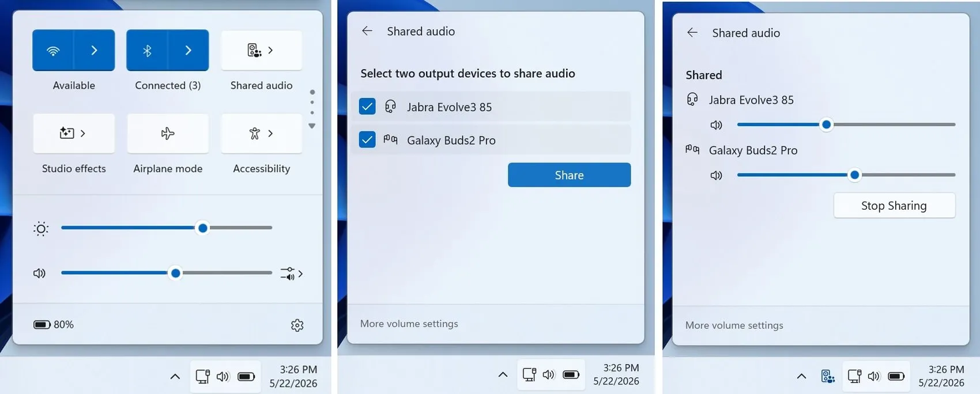The width and height of the screenshot is (980, 394).
Task: Mute via the quick settings volume speaker icon
Action: [x=39, y=273]
